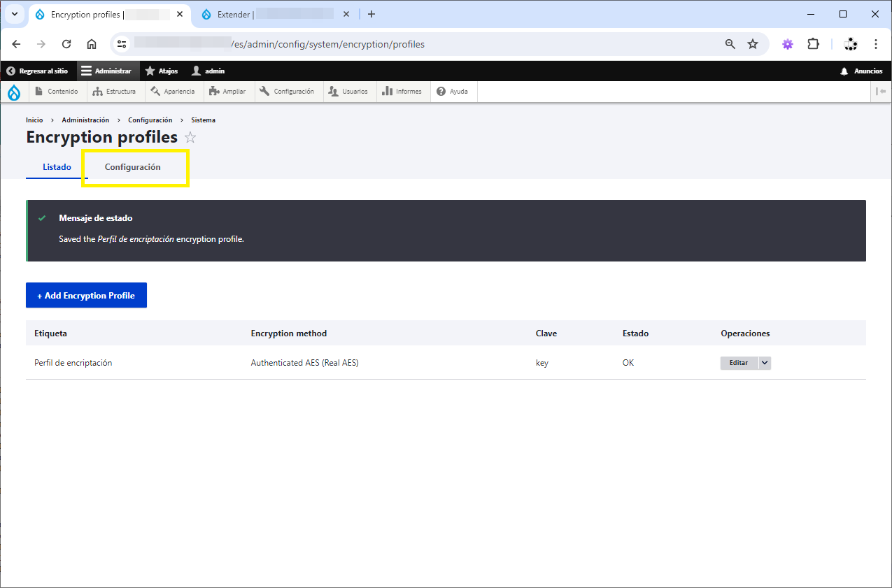892x588 pixels.
Task: Bookmark this page with star icon
Action: (753, 44)
